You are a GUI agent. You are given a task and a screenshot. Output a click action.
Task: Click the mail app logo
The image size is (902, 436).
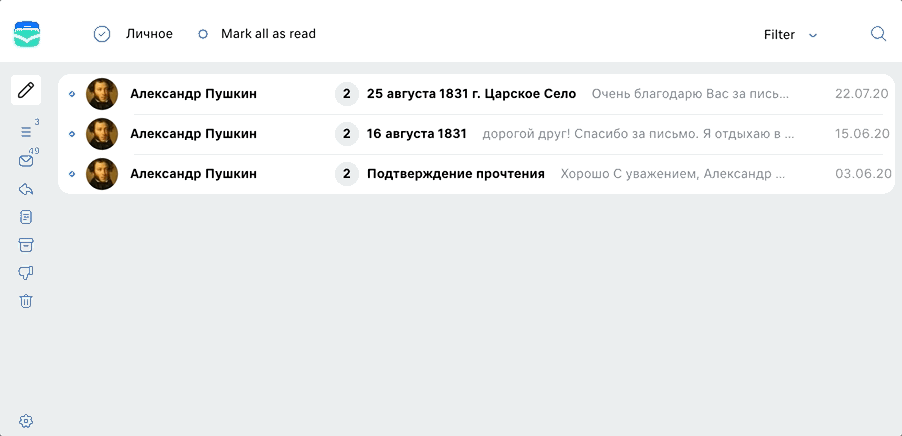(27, 34)
